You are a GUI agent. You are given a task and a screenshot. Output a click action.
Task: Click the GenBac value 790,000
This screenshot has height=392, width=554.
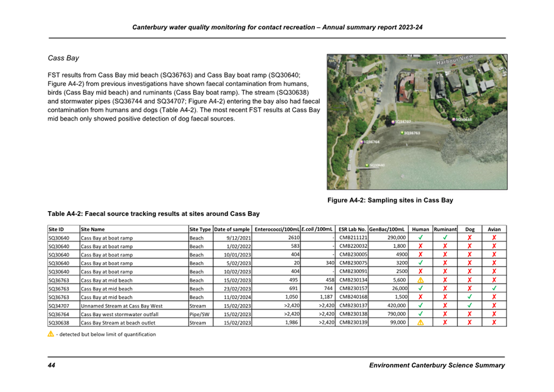pos(396,314)
